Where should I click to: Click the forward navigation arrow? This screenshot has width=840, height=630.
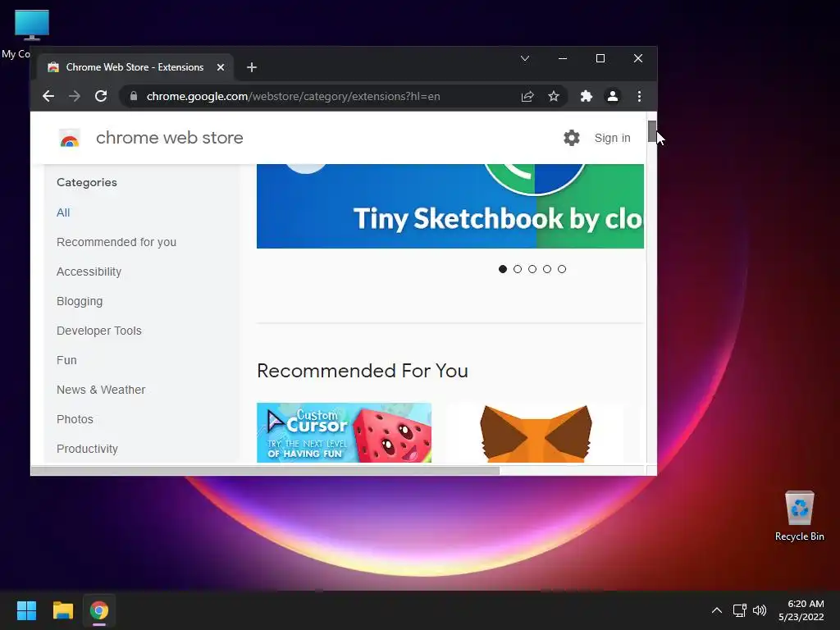coord(75,97)
